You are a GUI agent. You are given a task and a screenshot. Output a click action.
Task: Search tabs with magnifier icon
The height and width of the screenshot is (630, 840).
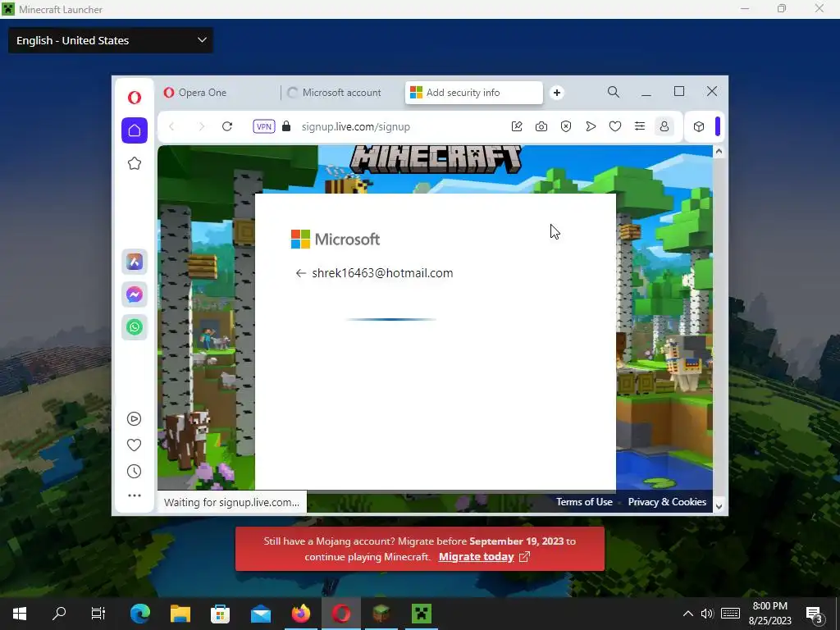click(x=614, y=92)
